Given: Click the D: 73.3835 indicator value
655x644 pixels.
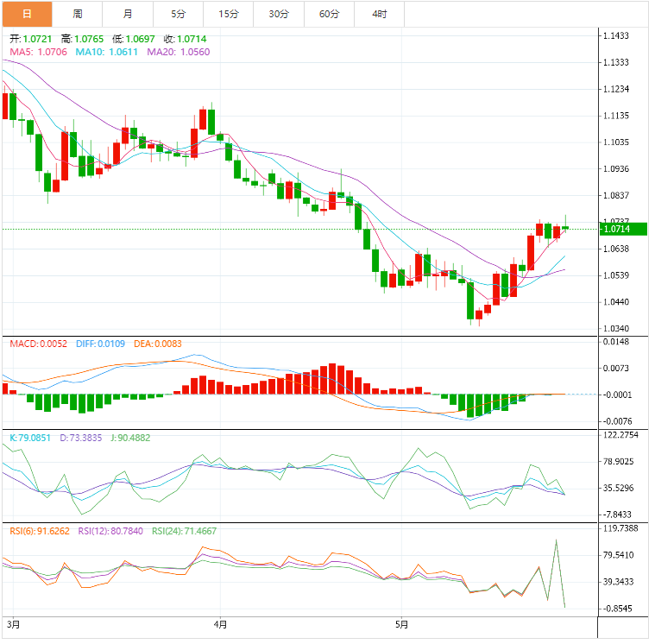Looking at the screenshot, I should pyautogui.click(x=80, y=438).
